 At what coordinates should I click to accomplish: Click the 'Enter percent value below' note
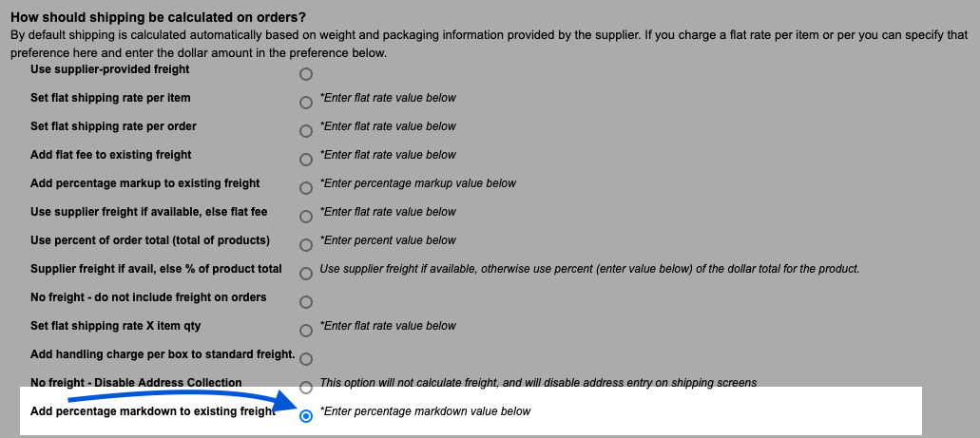click(388, 240)
